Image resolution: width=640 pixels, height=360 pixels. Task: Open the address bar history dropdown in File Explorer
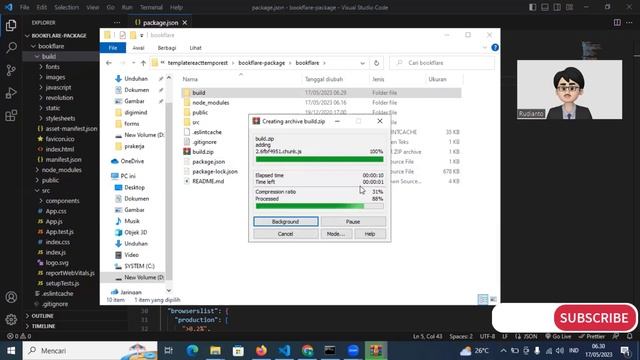point(362,63)
